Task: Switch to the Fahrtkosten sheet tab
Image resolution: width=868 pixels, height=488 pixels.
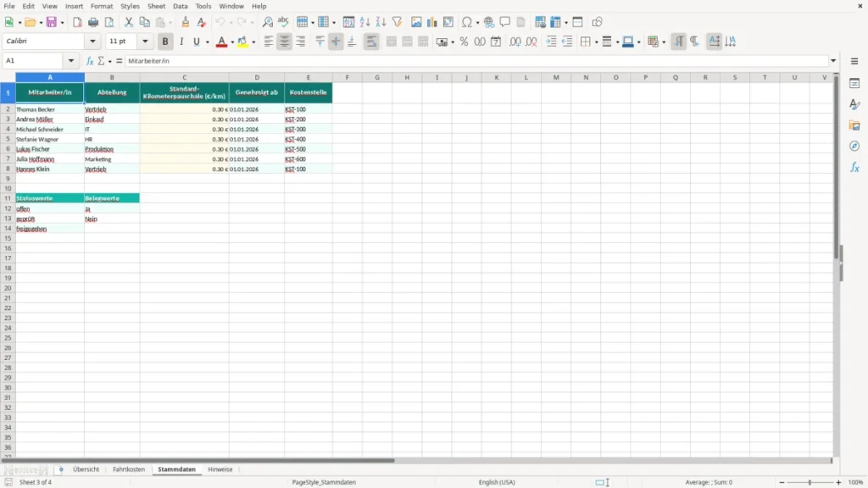Action: click(x=129, y=469)
